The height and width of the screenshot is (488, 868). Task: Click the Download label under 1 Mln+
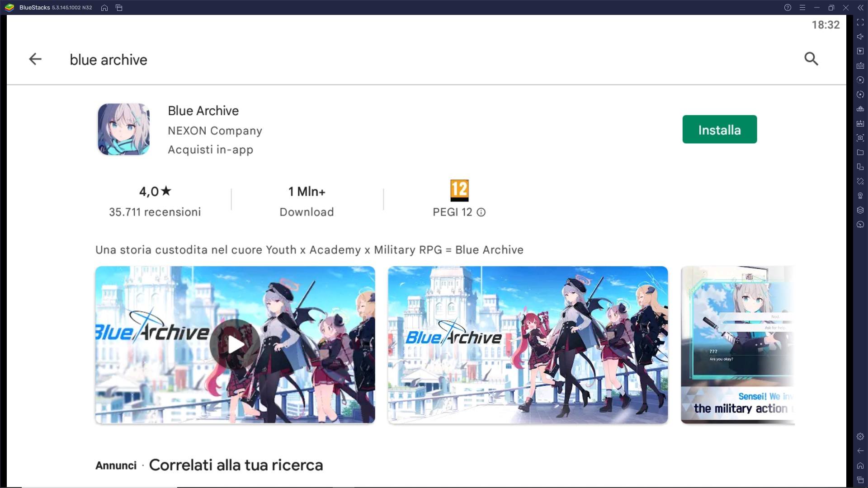tap(307, 212)
